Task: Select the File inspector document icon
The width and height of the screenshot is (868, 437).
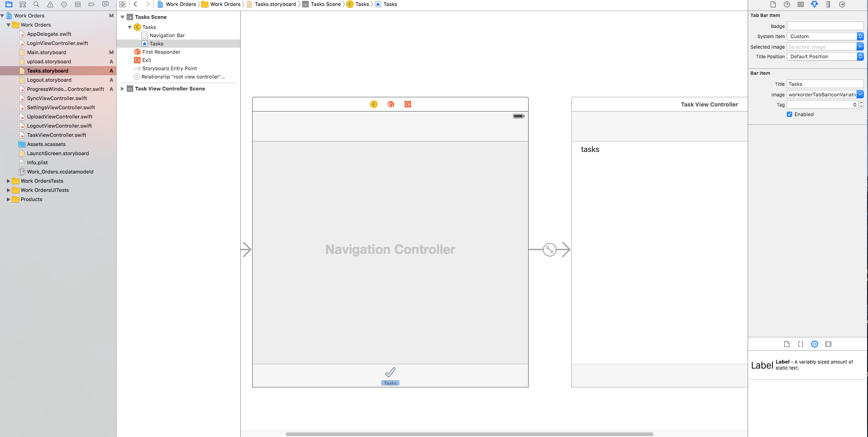Action: click(773, 4)
